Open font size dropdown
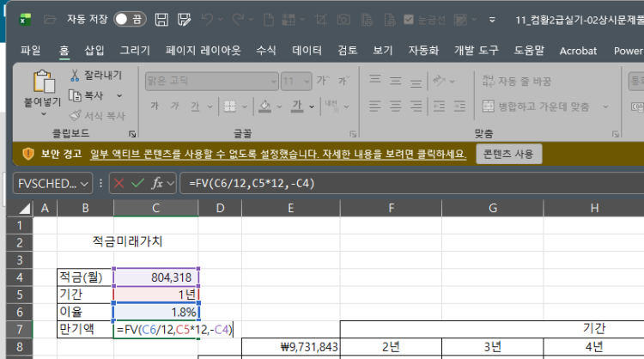 [307, 82]
